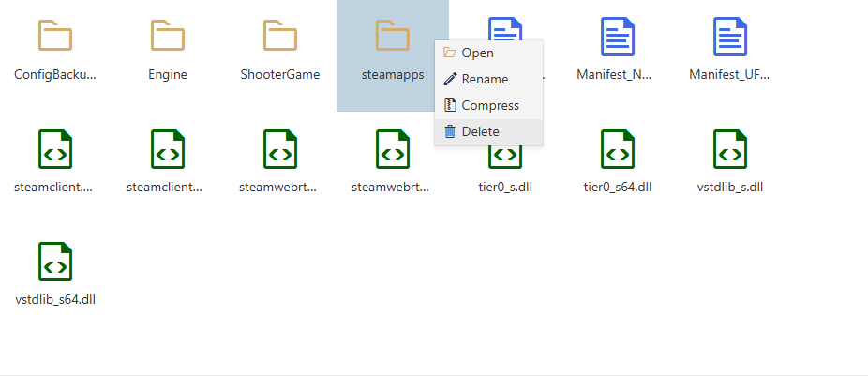Choose Rename in the context menu
The image size is (868, 376).
coord(485,80)
